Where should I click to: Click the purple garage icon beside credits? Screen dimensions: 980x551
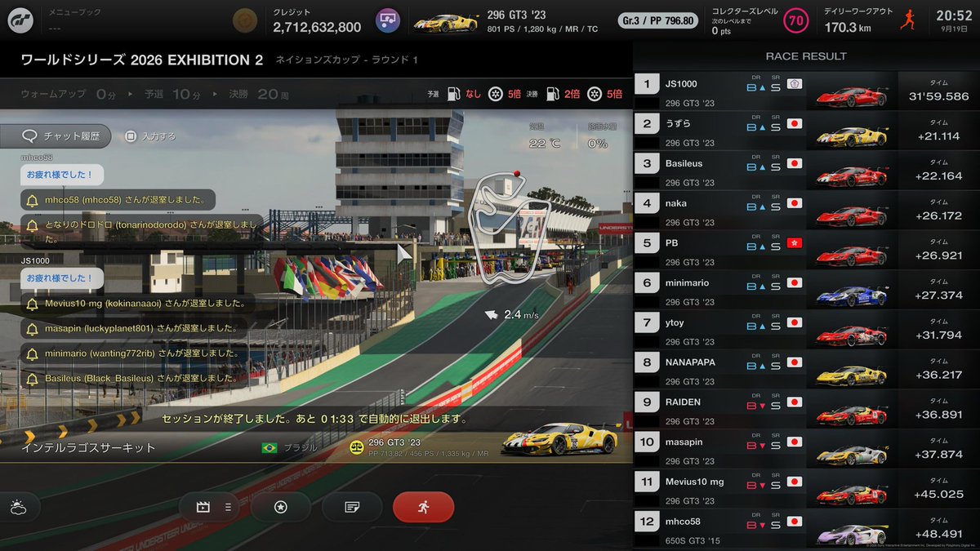click(x=388, y=20)
